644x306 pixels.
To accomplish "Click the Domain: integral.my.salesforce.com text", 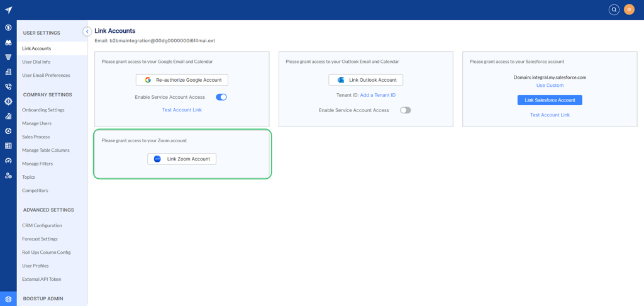I will click(x=550, y=77).
